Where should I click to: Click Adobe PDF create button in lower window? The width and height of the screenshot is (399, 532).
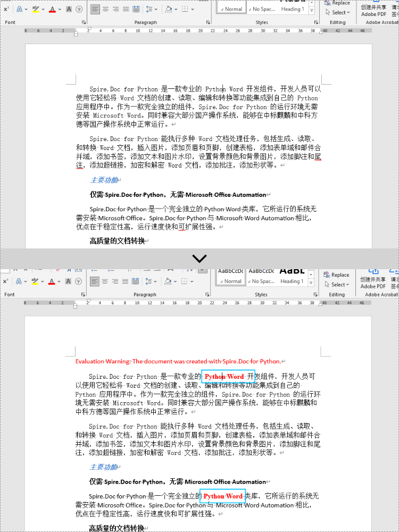point(373,280)
